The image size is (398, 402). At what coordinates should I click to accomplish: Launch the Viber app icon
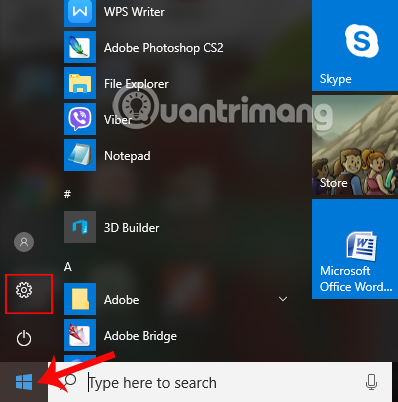(x=80, y=119)
